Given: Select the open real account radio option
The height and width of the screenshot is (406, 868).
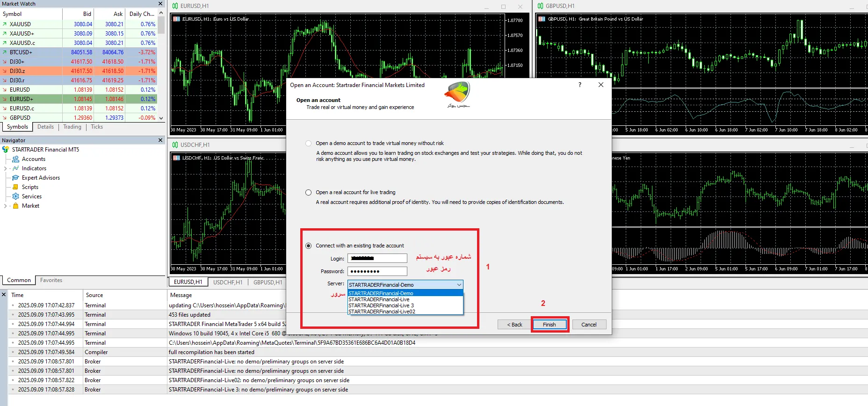Looking at the screenshot, I should point(308,193).
